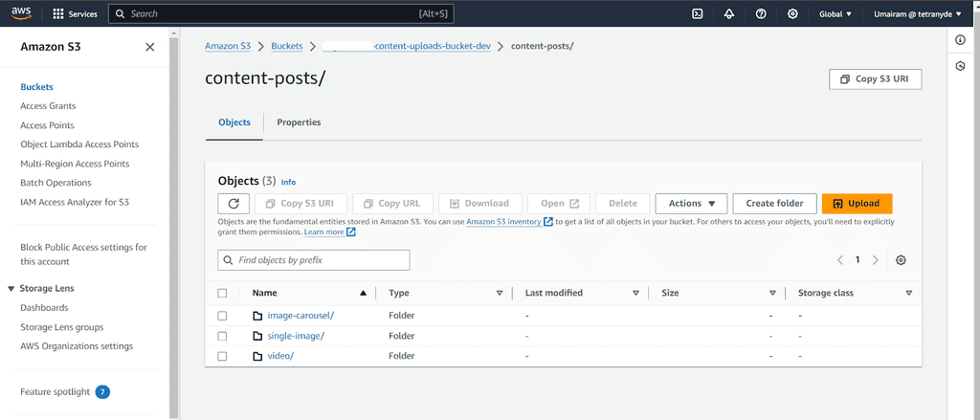Click the image-carousel folder icon
The height and width of the screenshot is (420, 980).
point(257,316)
